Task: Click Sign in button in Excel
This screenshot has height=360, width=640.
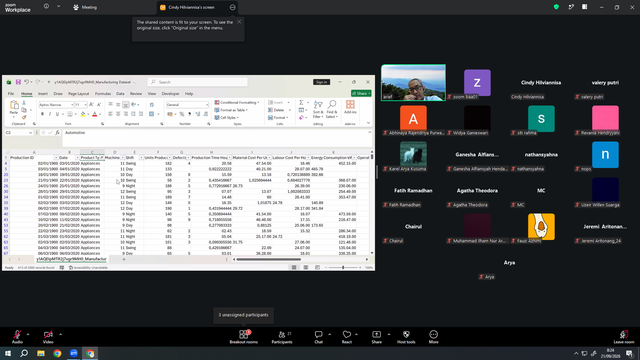Action: [321, 82]
